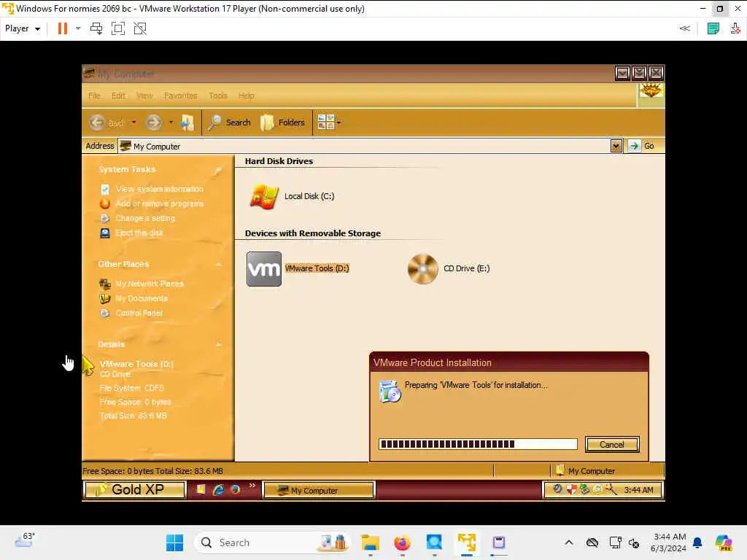Click the Send Ctrl+Alt+Del icon in VMware toolbar
747x560 pixels.
96,28
